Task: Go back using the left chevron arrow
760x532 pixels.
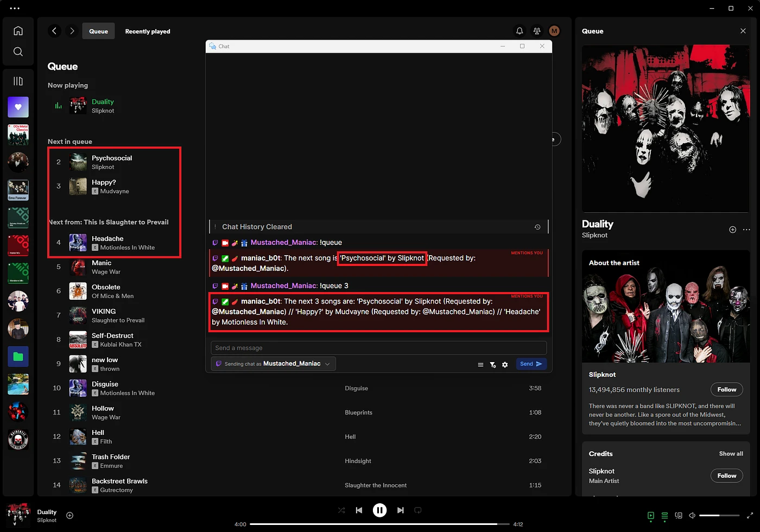Action: [54, 31]
